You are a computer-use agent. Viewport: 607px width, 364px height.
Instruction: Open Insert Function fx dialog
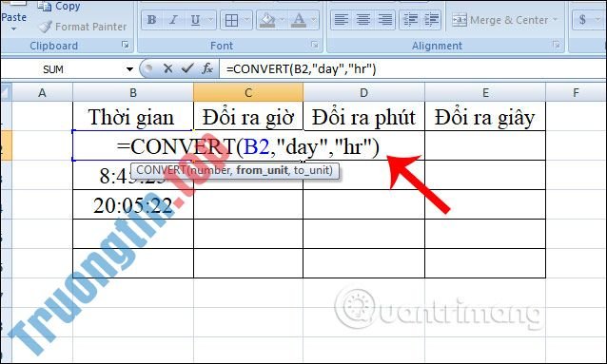(x=207, y=69)
